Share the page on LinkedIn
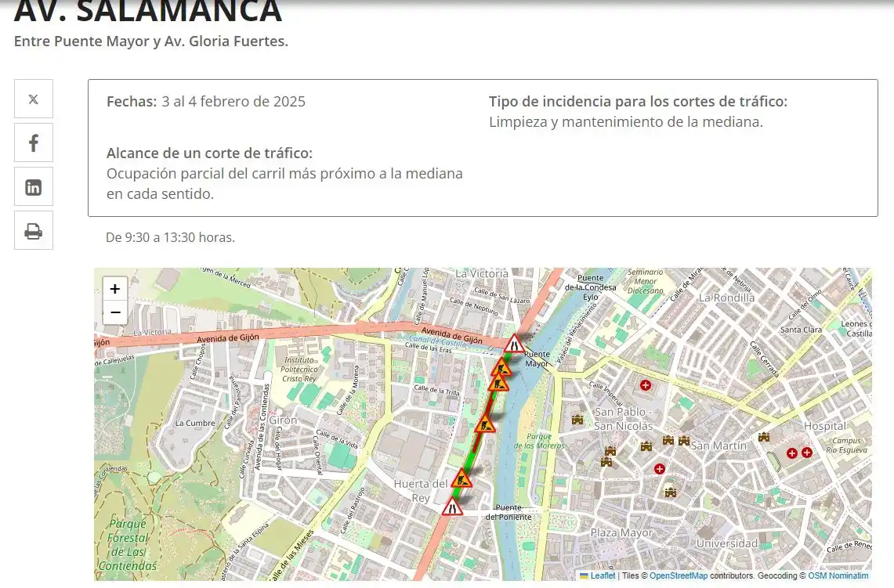This screenshot has width=894, height=588. [x=33, y=186]
